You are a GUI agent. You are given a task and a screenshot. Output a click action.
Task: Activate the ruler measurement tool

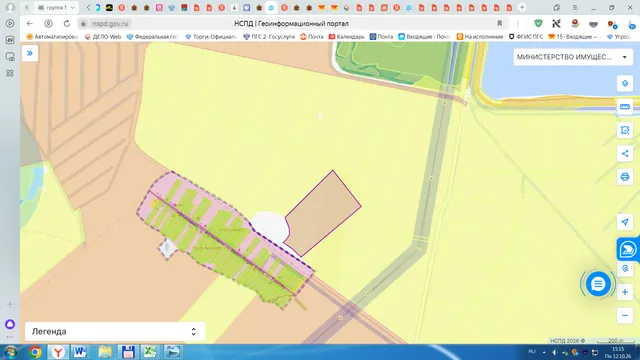(x=625, y=107)
